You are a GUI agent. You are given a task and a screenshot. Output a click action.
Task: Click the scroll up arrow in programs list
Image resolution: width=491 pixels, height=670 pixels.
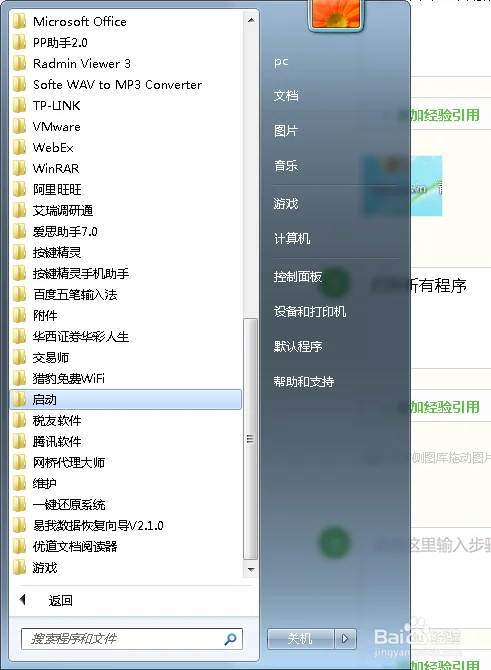pos(251,20)
